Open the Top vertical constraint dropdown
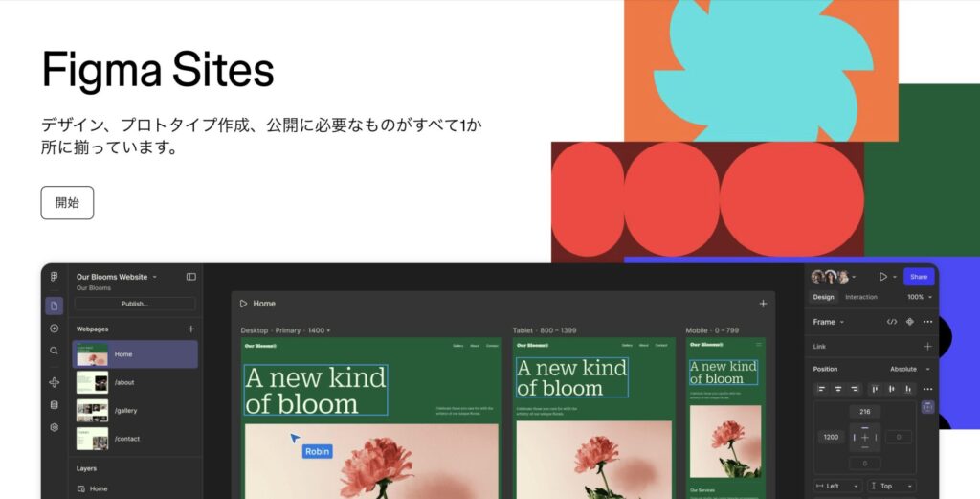980x499 pixels. (x=891, y=486)
